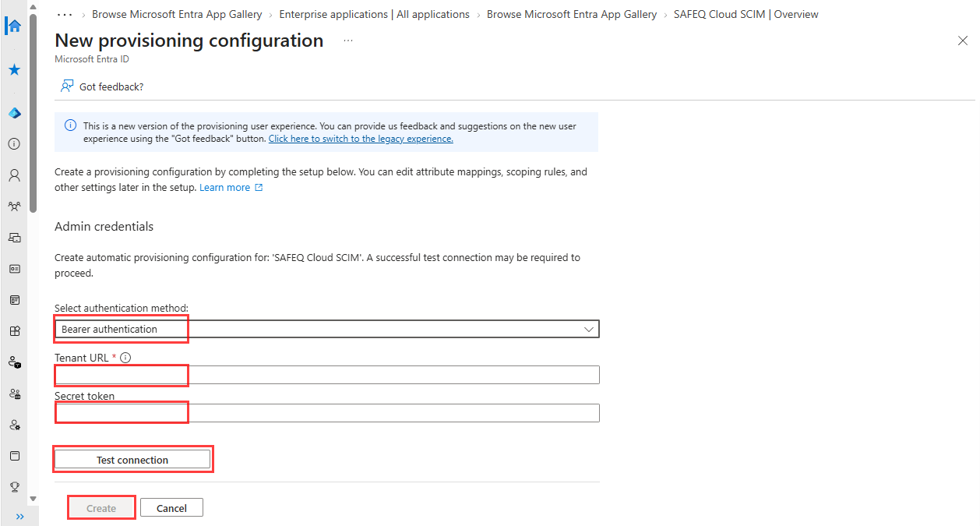Open the window-with-list sidebar icon
Screen dimensions: 980x526
[x=14, y=300]
